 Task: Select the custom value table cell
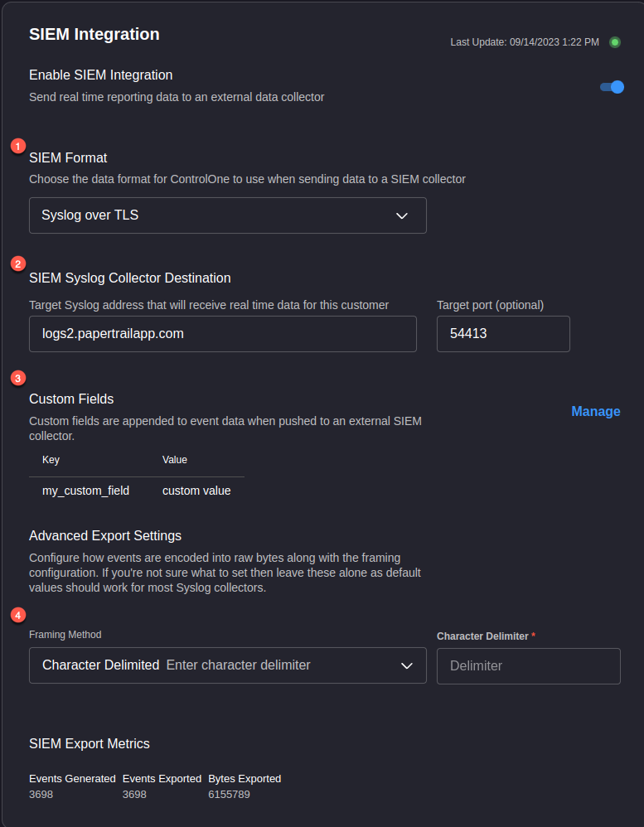[196, 491]
